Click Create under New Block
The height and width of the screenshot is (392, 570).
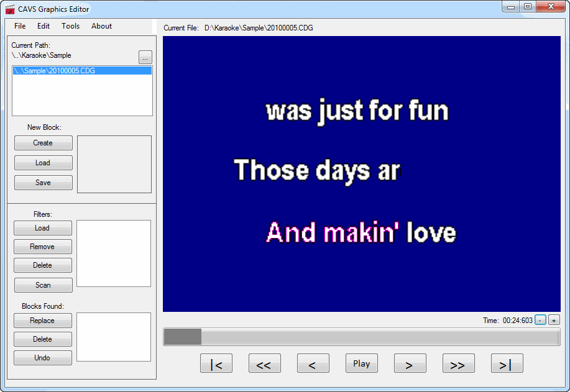pos(44,143)
